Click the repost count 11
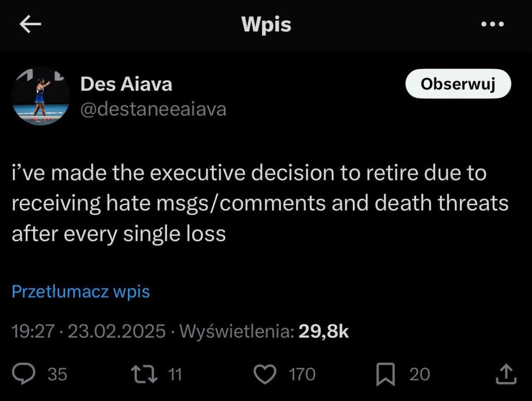532x401 pixels. pos(176,375)
